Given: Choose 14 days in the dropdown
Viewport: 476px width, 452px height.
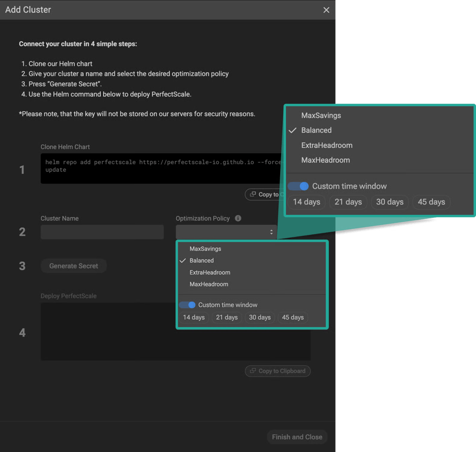Looking at the screenshot, I should click(x=194, y=318).
